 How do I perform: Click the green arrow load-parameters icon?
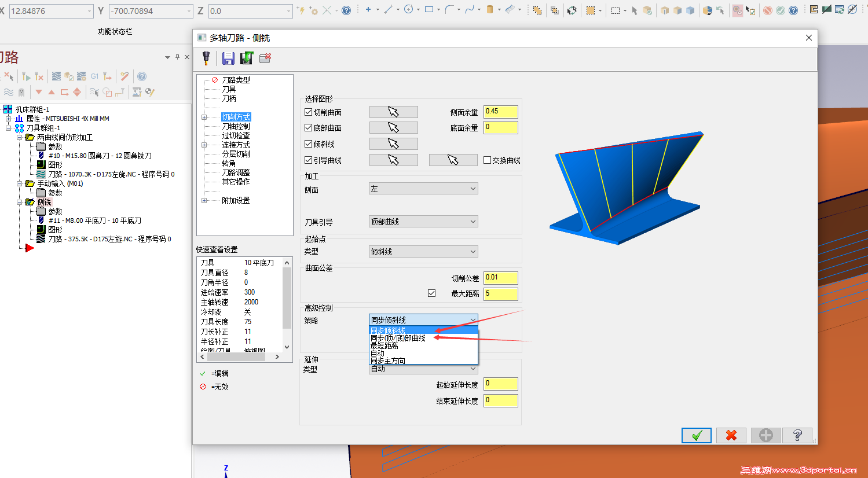tap(247, 58)
